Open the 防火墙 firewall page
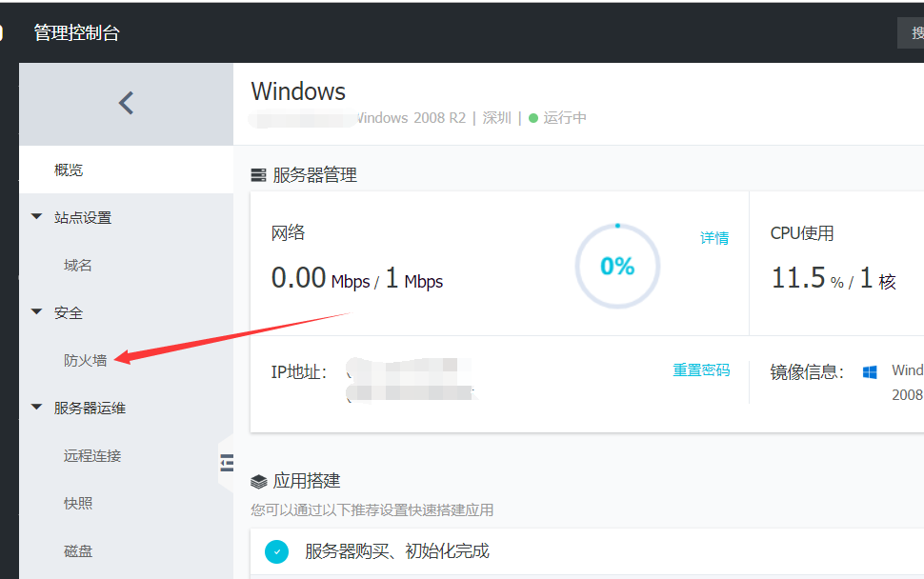 coord(86,360)
